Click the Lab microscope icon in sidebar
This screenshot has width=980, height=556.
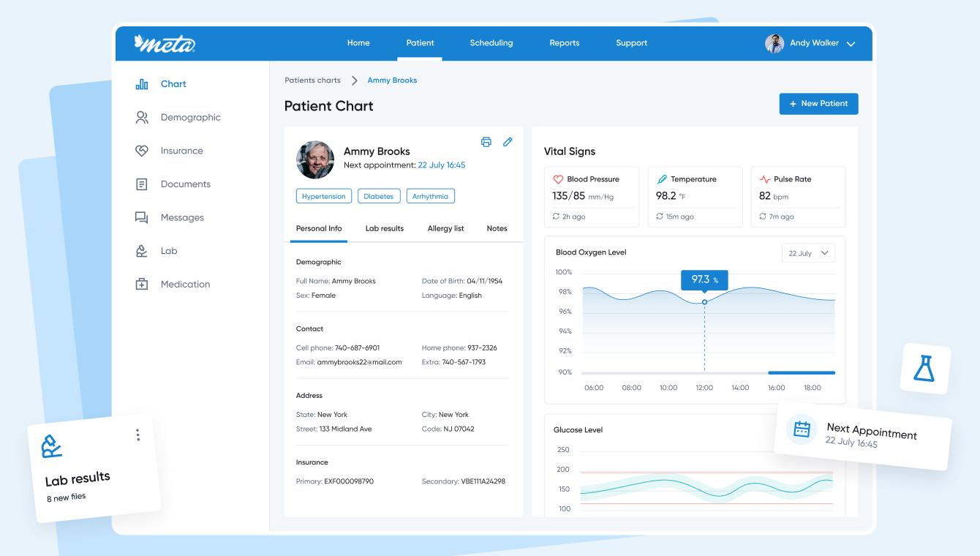142,251
